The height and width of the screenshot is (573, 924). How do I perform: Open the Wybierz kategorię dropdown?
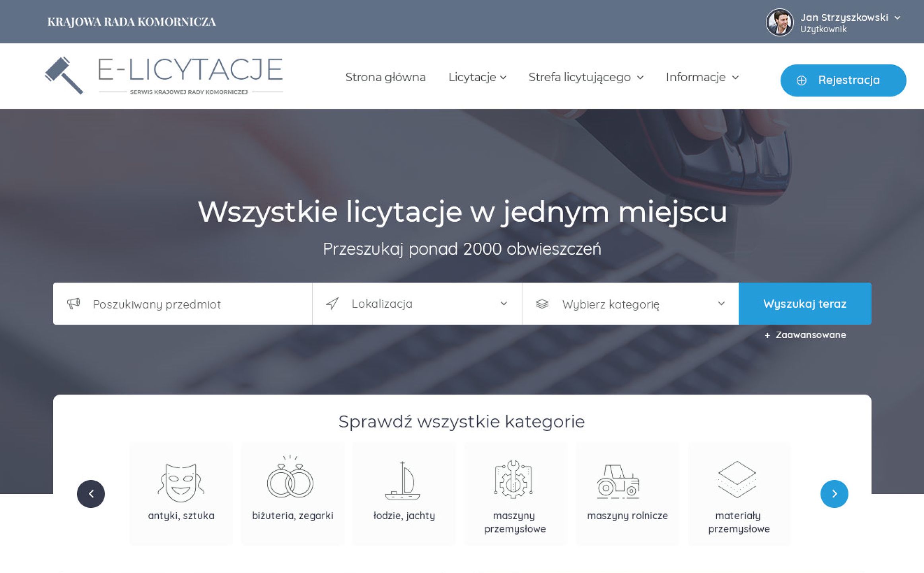click(630, 304)
